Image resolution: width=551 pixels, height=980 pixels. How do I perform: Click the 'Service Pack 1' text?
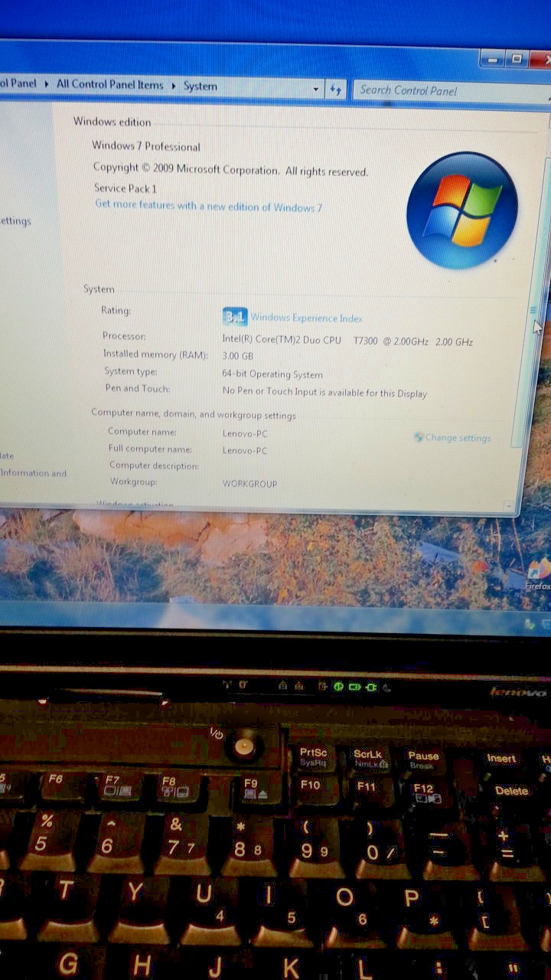point(126,188)
